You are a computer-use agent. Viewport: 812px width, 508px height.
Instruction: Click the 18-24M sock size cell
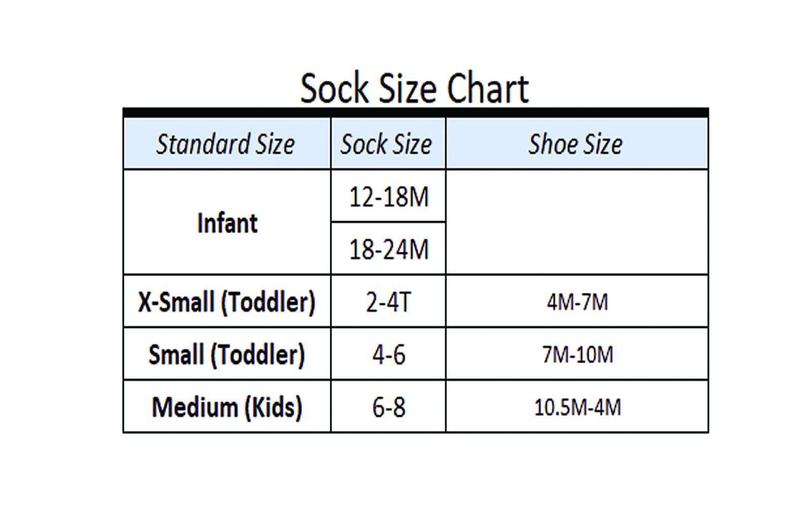[x=388, y=248]
